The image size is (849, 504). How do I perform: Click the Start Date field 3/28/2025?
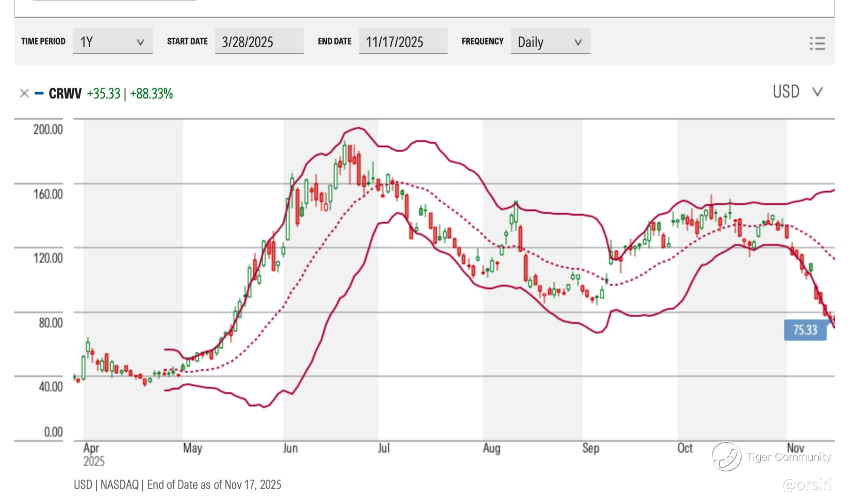pos(259,42)
